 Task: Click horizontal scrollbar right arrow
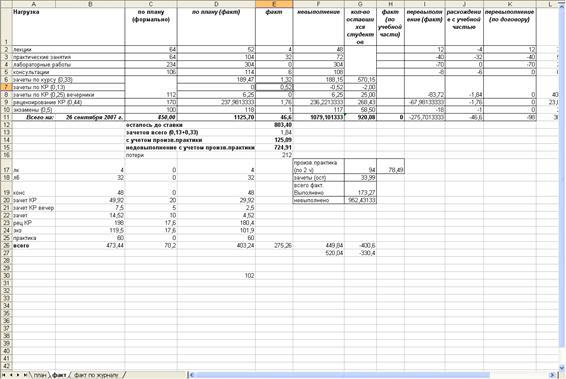coord(552,375)
